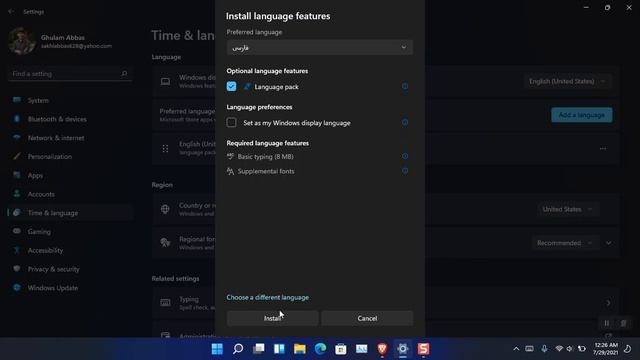Open System in Settings sidebar

pos(70,100)
